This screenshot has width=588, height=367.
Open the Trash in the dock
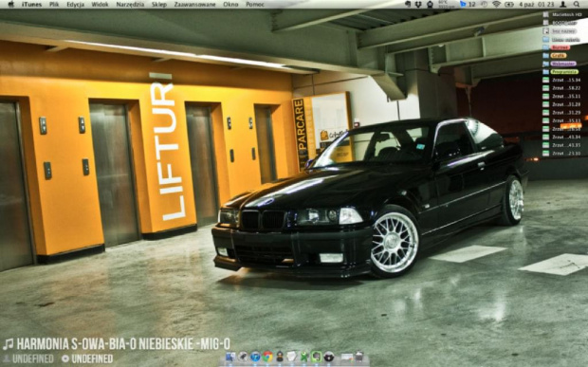pyautogui.click(x=359, y=357)
